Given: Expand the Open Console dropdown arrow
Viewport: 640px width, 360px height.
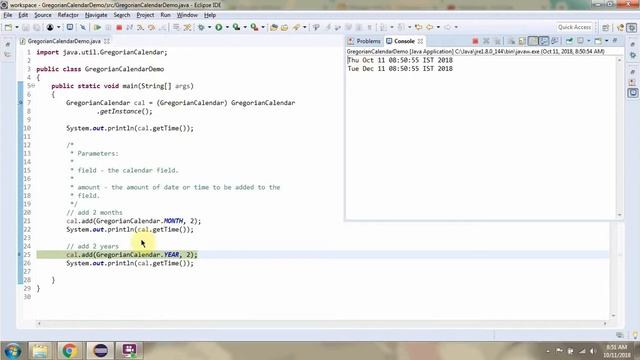Looking at the screenshot, I should (x=607, y=41).
